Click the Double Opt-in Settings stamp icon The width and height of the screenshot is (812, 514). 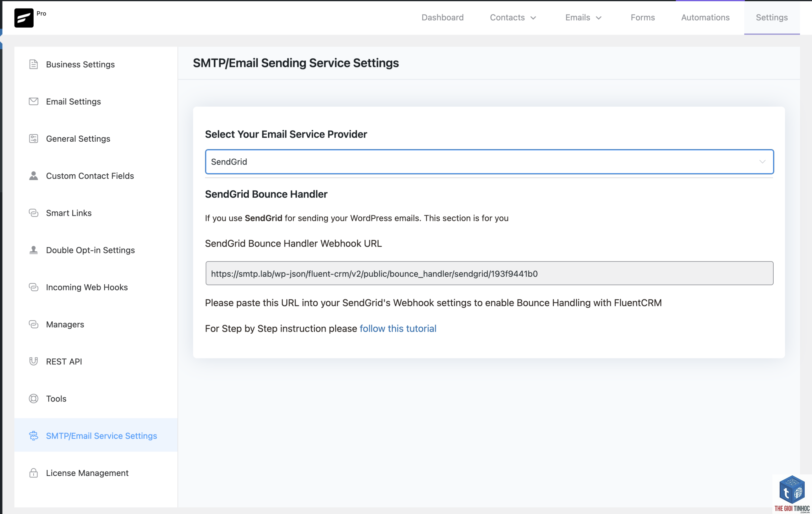(33, 250)
